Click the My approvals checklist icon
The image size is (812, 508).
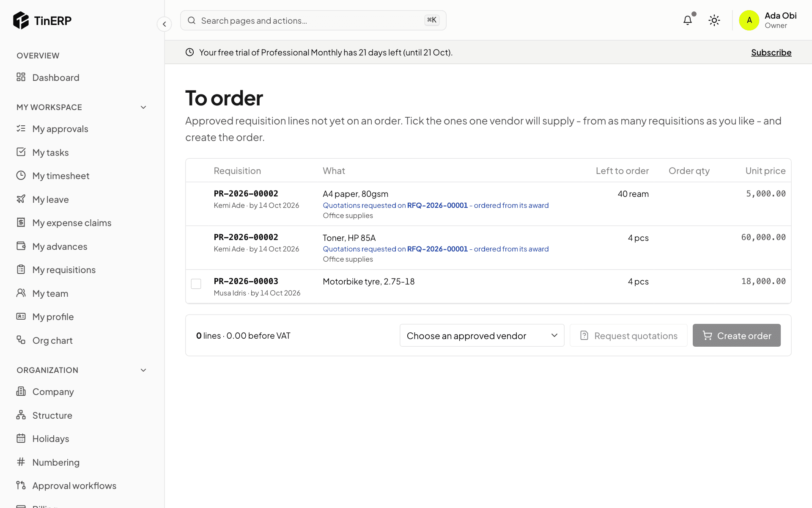pos(21,128)
